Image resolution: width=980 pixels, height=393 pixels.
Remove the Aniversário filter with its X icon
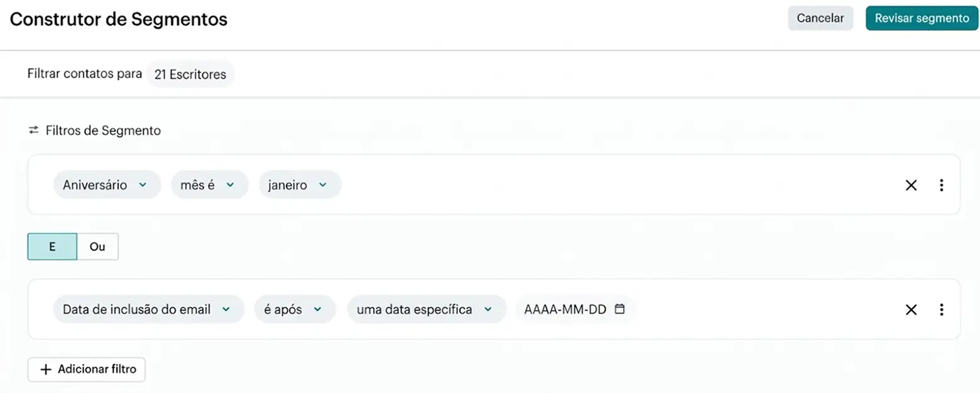click(x=912, y=185)
